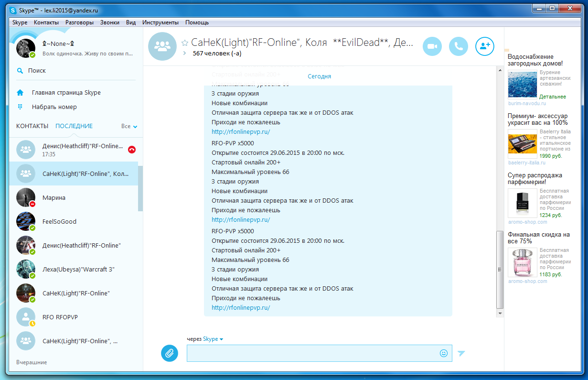Open the group avatar in chat header
Screen dimensions: 588x380
point(162,46)
